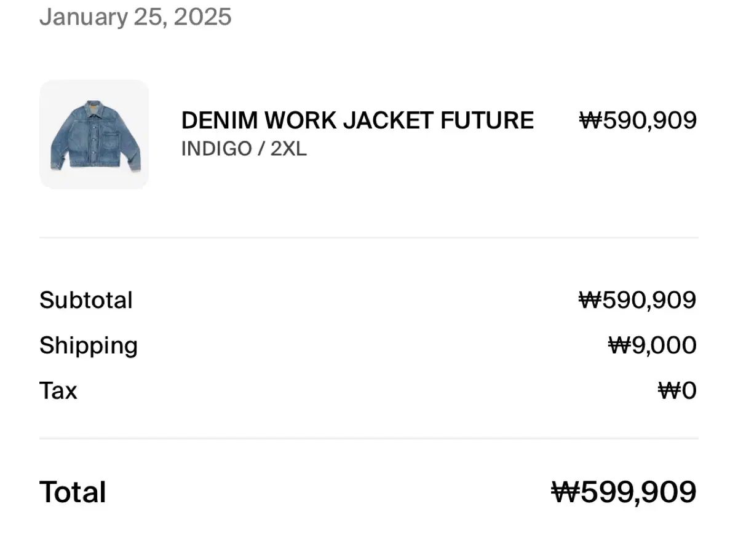738x560 pixels.
Task: Click the year 2025 in the date
Action: [202, 17]
